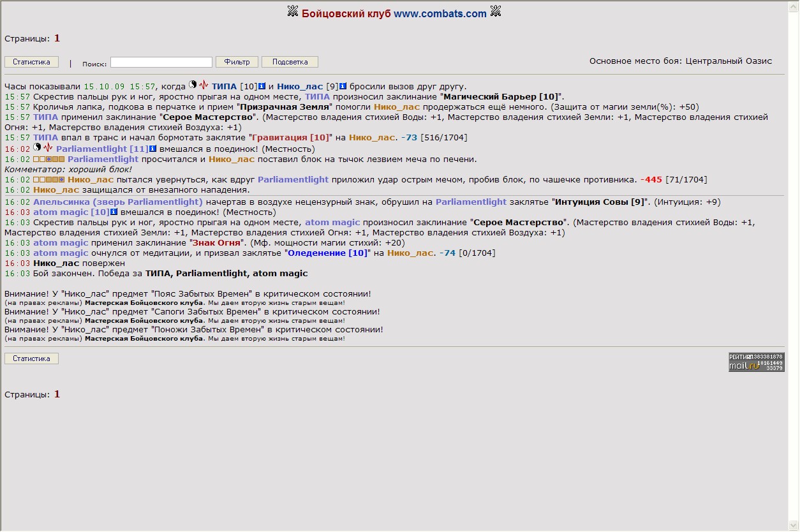Click the Фильтр button
Image resolution: width=800 pixels, height=532 pixels.
point(237,62)
